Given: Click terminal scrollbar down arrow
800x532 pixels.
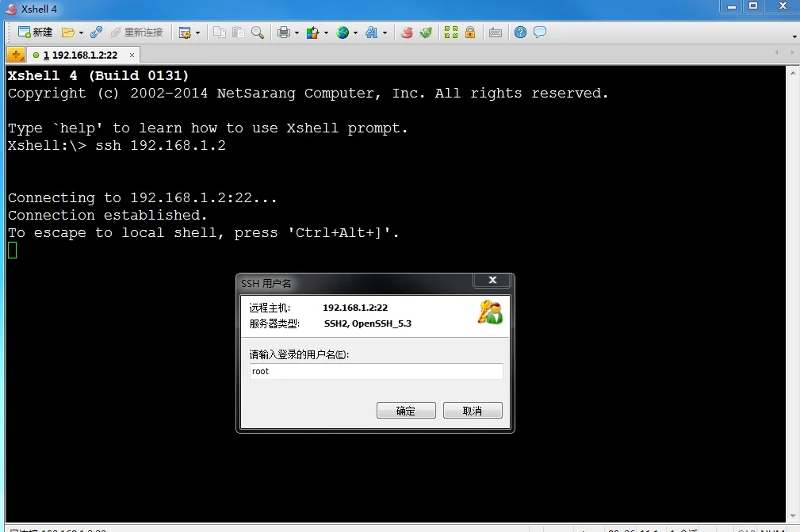Looking at the screenshot, I should click(793, 516).
